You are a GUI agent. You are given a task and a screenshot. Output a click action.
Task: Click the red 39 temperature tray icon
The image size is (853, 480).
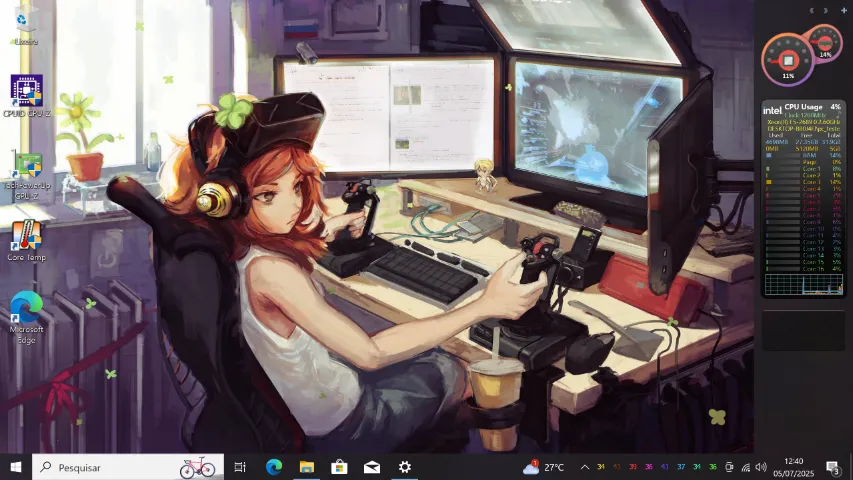click(633, 467)
